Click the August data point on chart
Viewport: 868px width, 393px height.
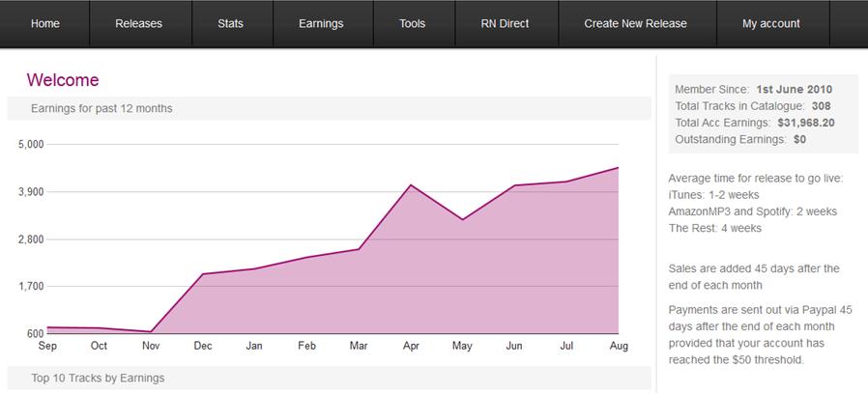point(618,168)
